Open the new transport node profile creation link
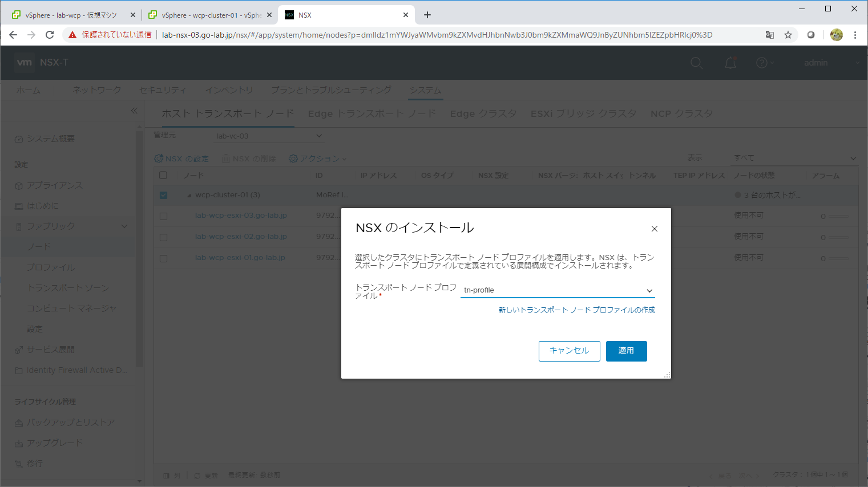Image resolution: width=868 pixels, height=487 pixels. (576, 310)
